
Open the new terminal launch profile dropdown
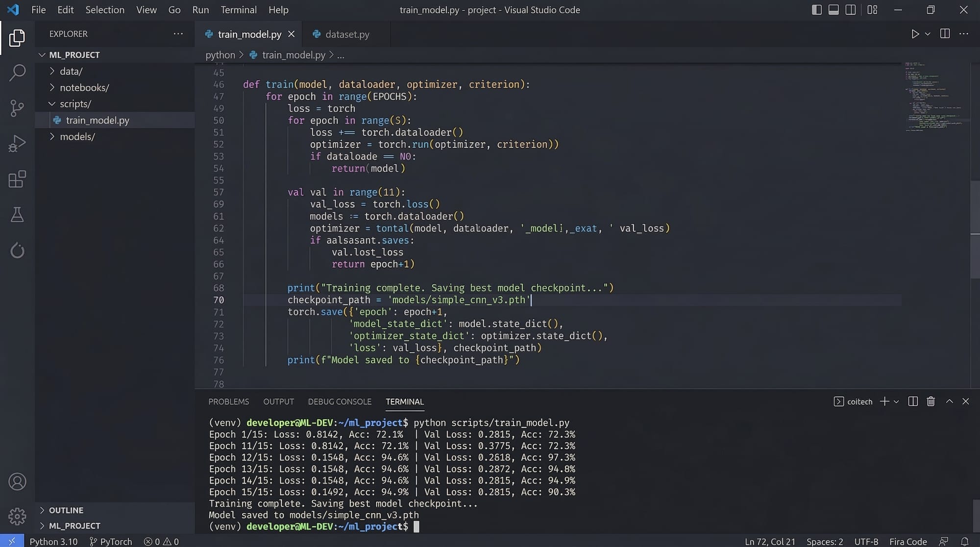896,401
